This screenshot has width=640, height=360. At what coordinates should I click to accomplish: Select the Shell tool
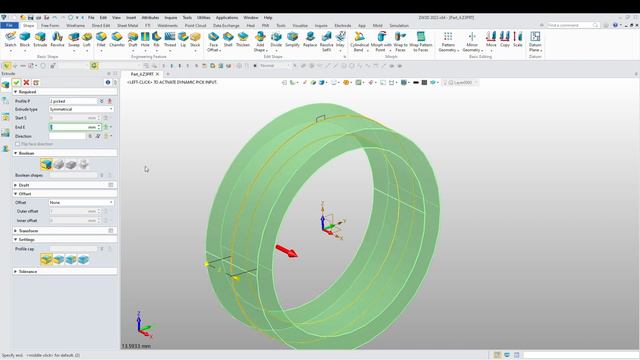click(x=228, y=40)
